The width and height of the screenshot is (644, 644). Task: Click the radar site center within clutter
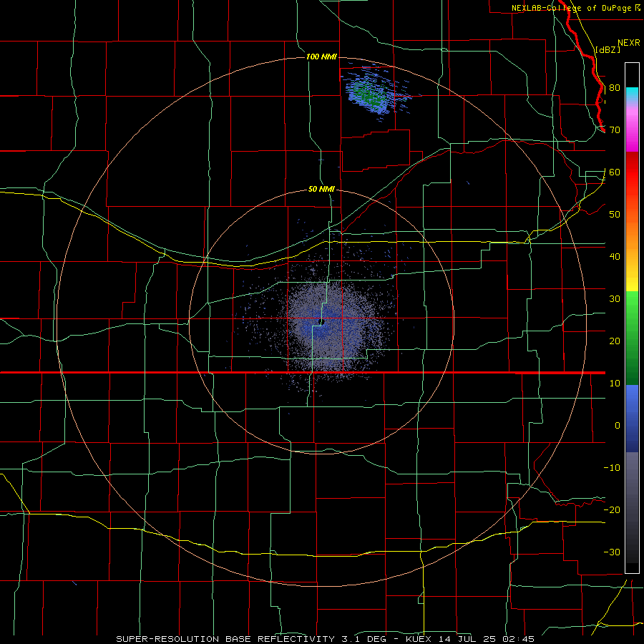tap(322, 322)
